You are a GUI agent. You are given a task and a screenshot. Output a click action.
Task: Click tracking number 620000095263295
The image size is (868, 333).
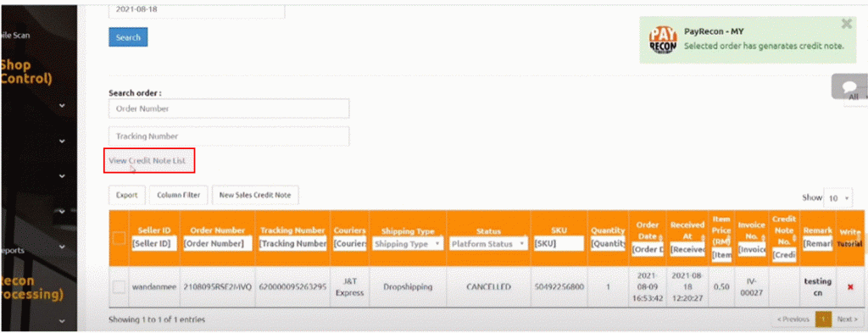292,287
